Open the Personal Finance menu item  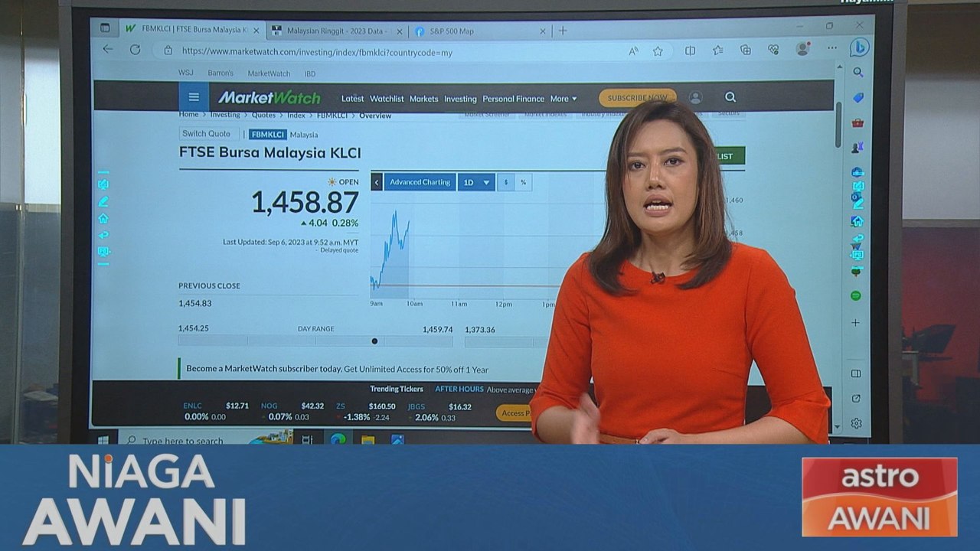[x=513, y=99]
